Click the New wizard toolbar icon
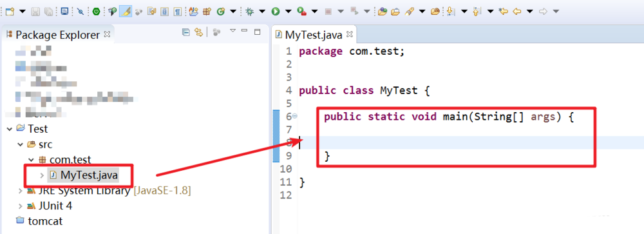This screenshot has width=644, height=234. point(10,12)
